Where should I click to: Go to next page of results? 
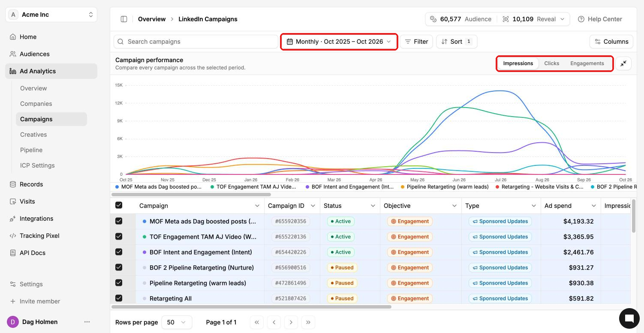(x=291, y=322)
